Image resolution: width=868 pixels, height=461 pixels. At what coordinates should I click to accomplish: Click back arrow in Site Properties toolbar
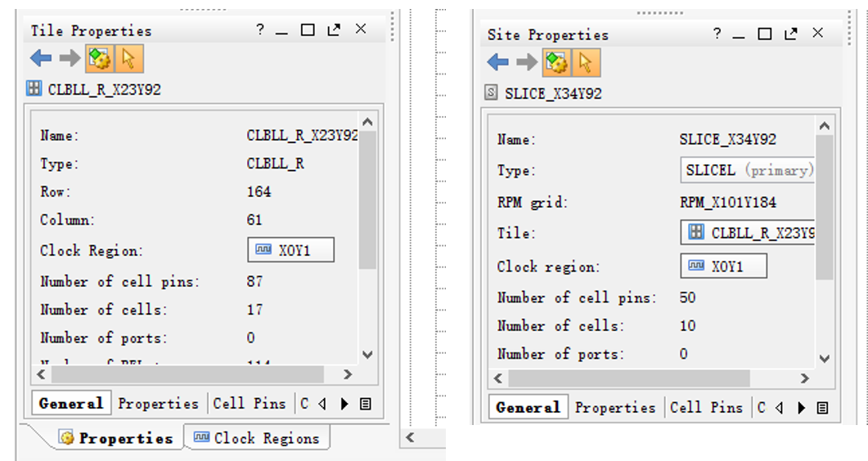pos(497,62)
